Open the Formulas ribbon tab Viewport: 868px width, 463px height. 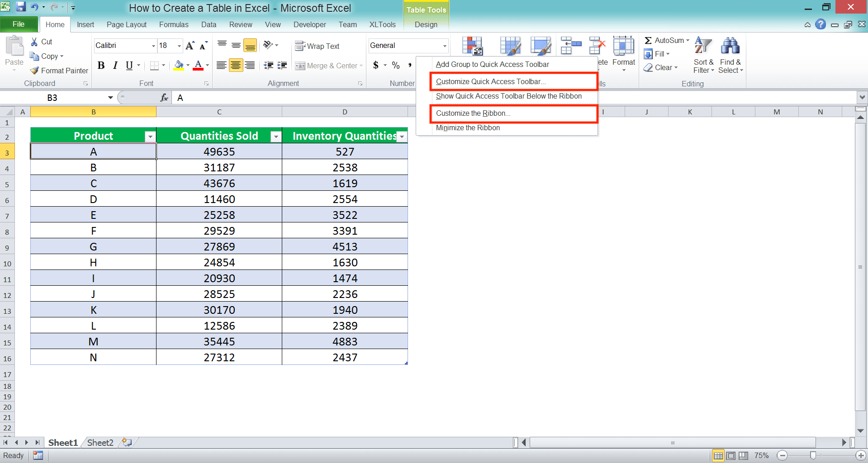coord(174,24)
